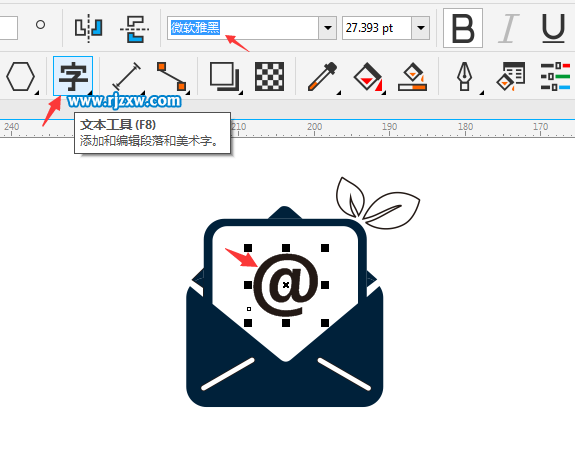
Task: Toggle Bold text formatting
Action: coord(463,28)
